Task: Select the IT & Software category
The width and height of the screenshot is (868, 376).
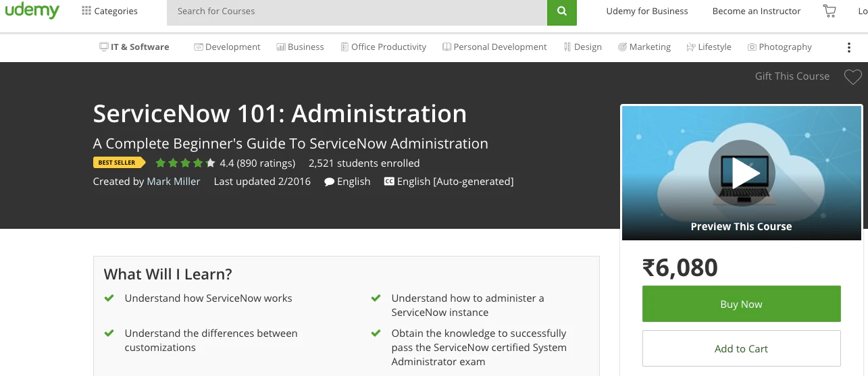Action: click(134, 47)
